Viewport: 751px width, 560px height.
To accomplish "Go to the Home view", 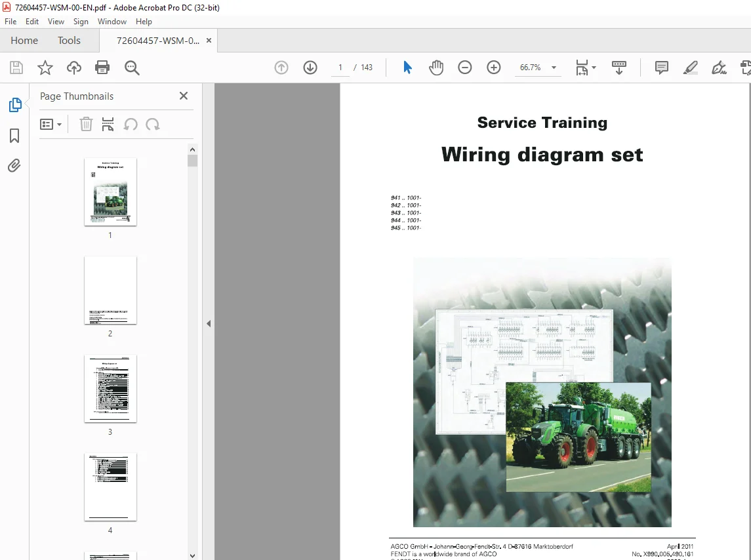I will click(24, 41).
